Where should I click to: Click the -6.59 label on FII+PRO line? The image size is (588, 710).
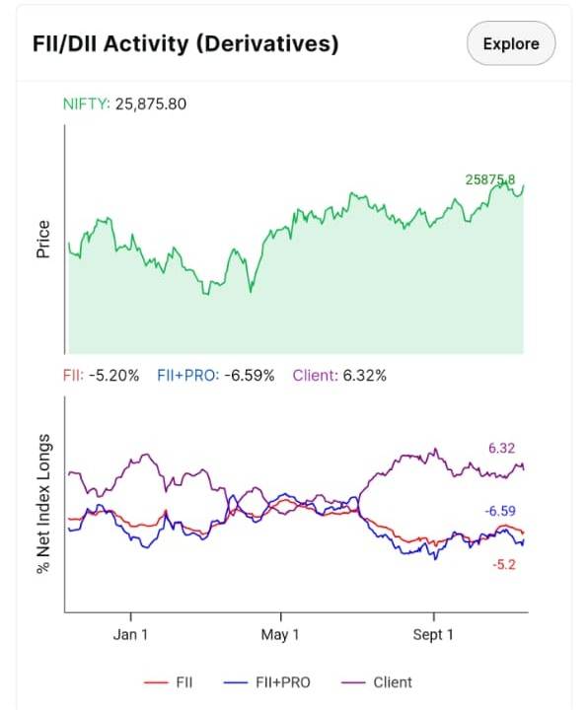pyautogui.click(x=500, y=511)
